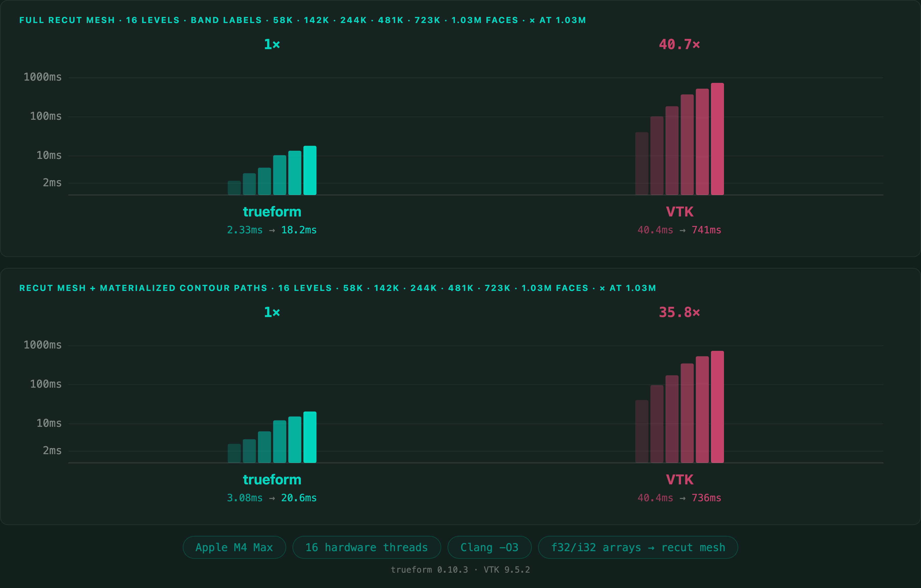Image resolution: width=921 pixels, height=588 pixels.
Task: Click the trueform label in top chart
Action: coord(272,212)
